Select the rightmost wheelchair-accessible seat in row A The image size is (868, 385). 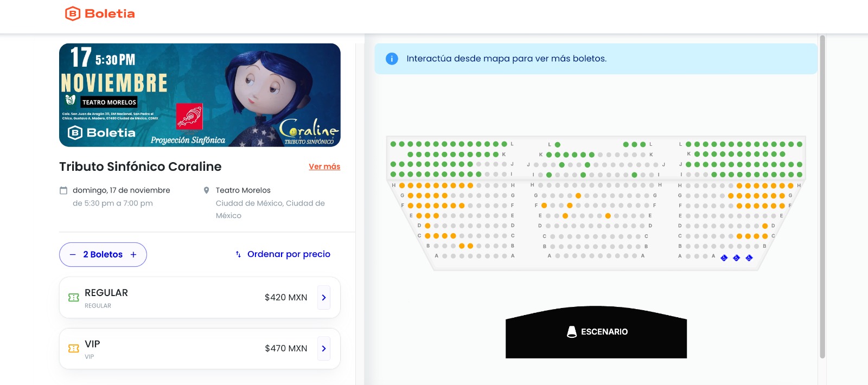pyautogui.click(x=749, y=258)
